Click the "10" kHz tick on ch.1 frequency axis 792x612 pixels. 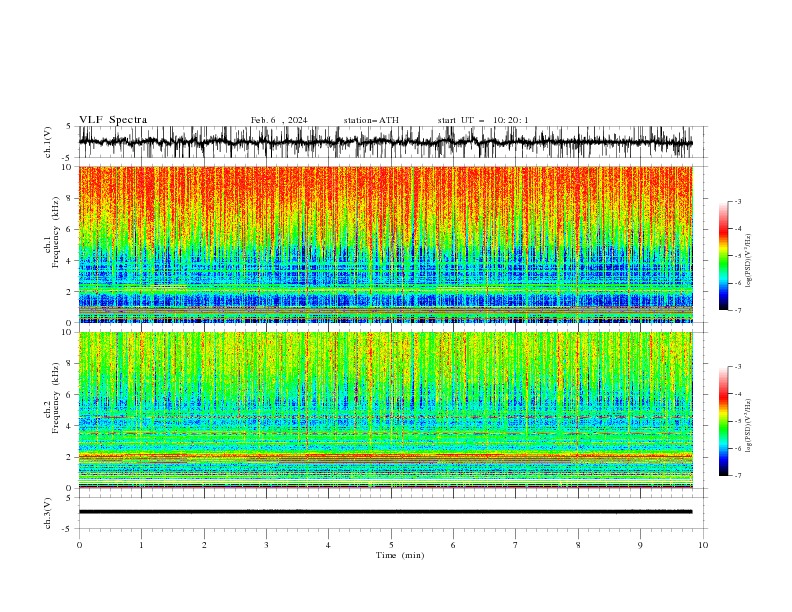tap(68, 167)
